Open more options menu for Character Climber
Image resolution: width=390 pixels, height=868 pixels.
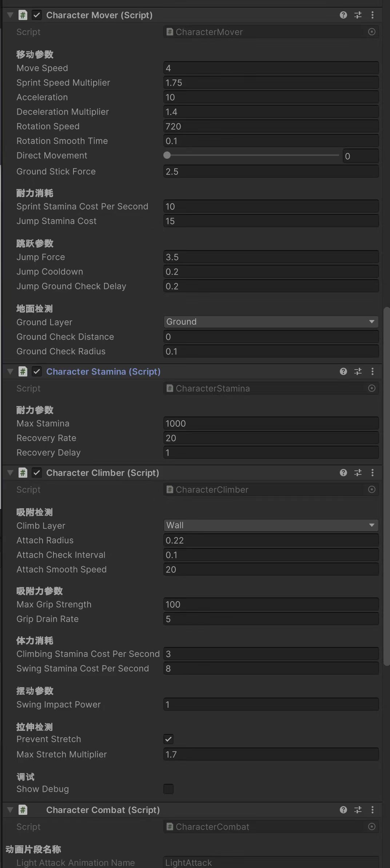(x=372, y=473)
